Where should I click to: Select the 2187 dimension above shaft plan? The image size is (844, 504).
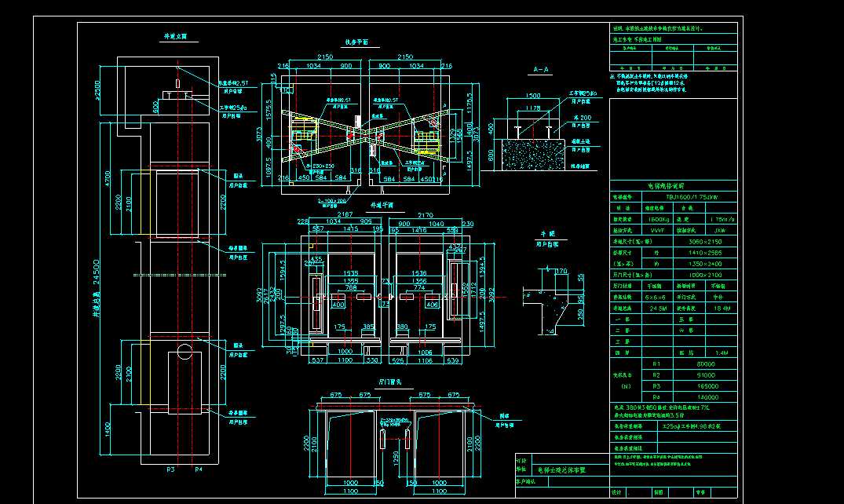(x=345, y=214)
